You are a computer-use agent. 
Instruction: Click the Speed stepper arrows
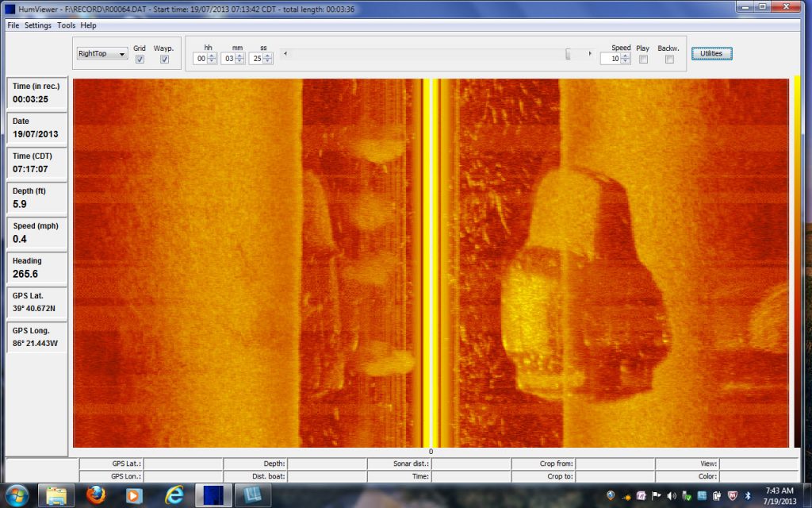point(626,59)
